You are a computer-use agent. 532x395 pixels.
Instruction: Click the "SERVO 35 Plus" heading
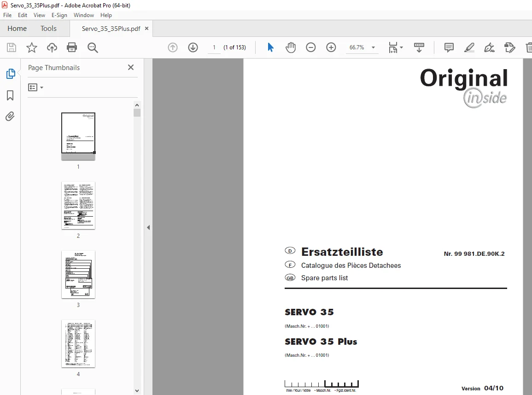[x=321, y=342]
